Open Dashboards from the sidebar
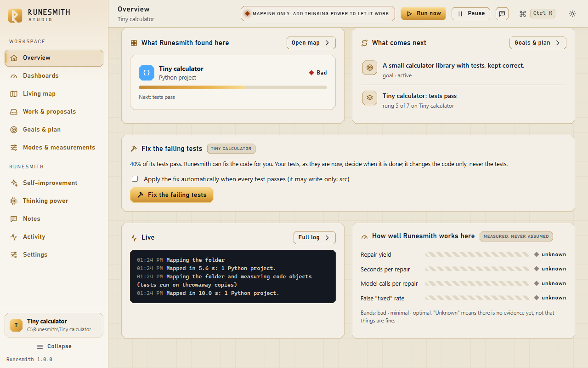The image size is (588, 368). coord(54,76)
